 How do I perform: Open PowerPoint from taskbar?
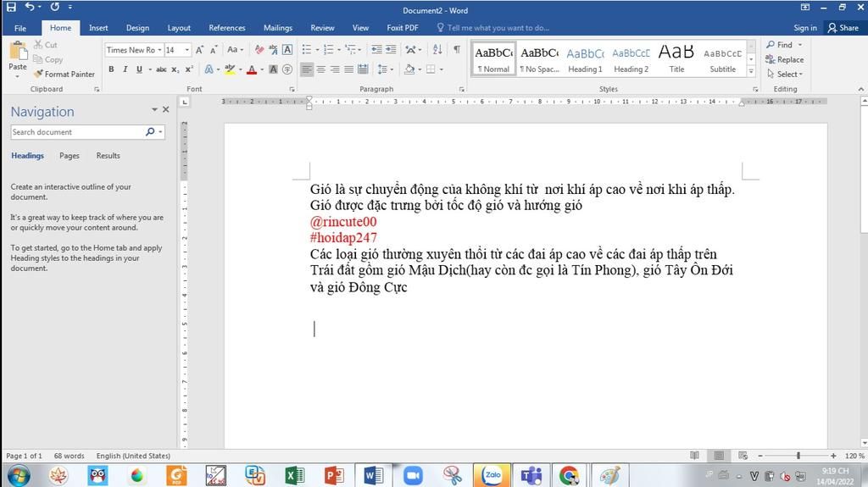click(334, 475)
